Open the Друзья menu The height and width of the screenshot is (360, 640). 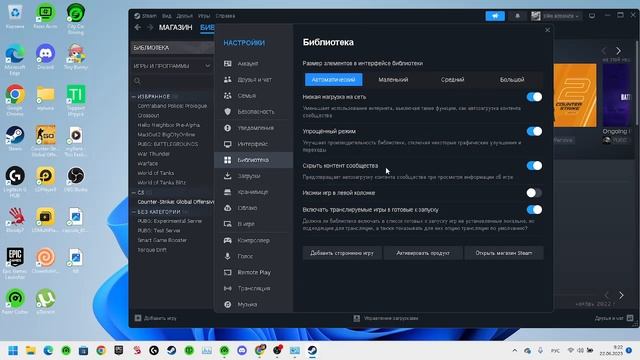tap(184, 16)
